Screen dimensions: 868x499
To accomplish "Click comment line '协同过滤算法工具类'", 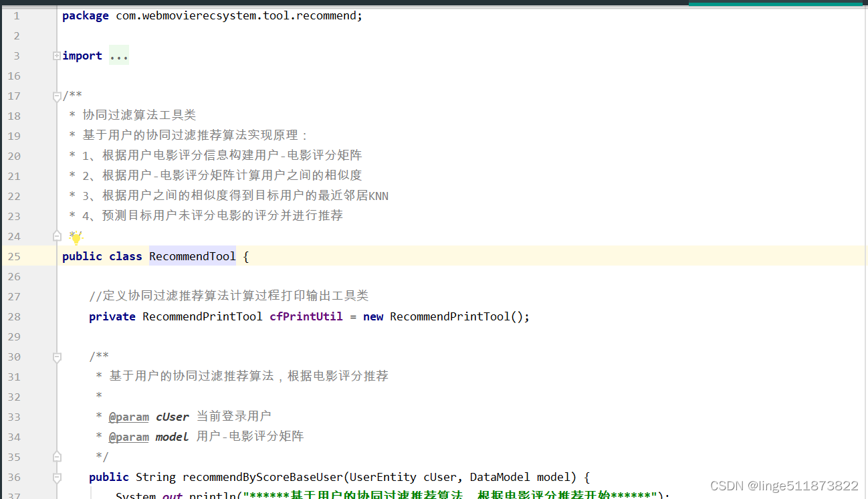I will (x=139, y=116).
